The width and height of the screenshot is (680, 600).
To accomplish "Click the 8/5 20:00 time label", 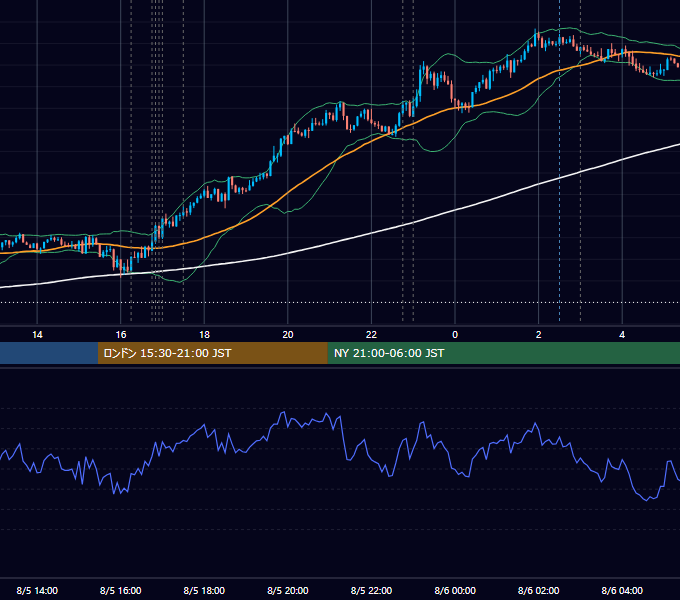I will pyautogui.click(x=288, y=590).
